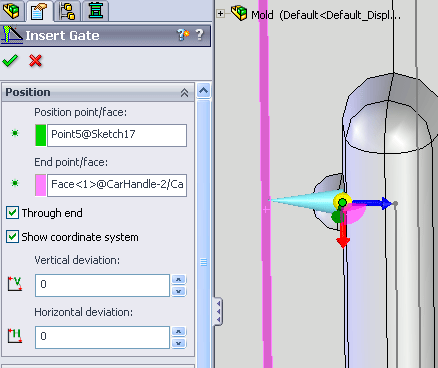438x368 pixels.
Task: Click the blue axis arrow of the triad
Action: click(x=372, y=203)
